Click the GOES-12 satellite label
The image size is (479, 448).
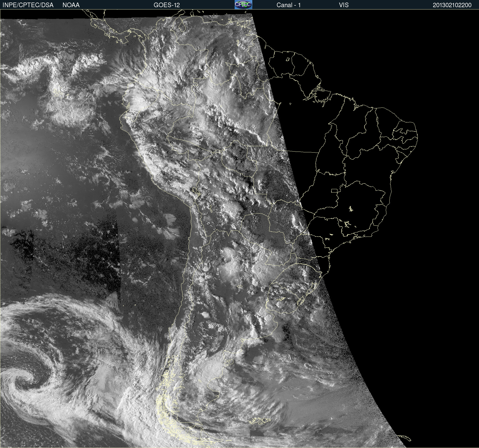(167, 5)
